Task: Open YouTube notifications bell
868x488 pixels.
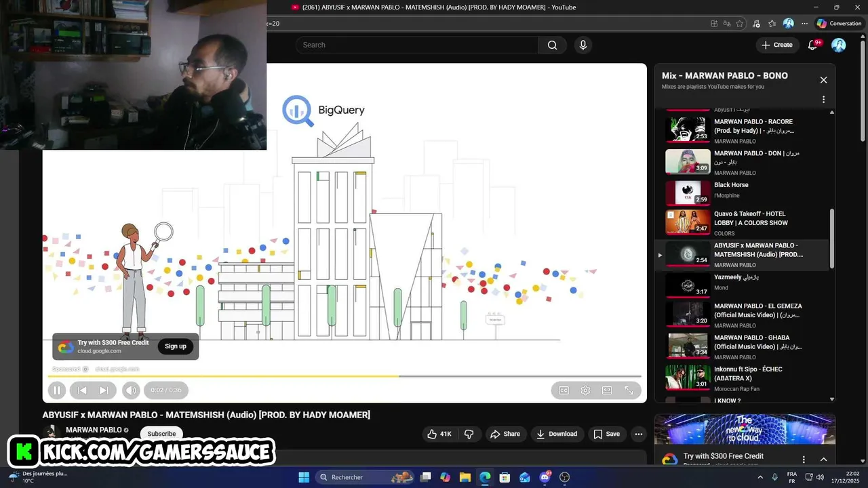Action: click(x=813, y=45)
